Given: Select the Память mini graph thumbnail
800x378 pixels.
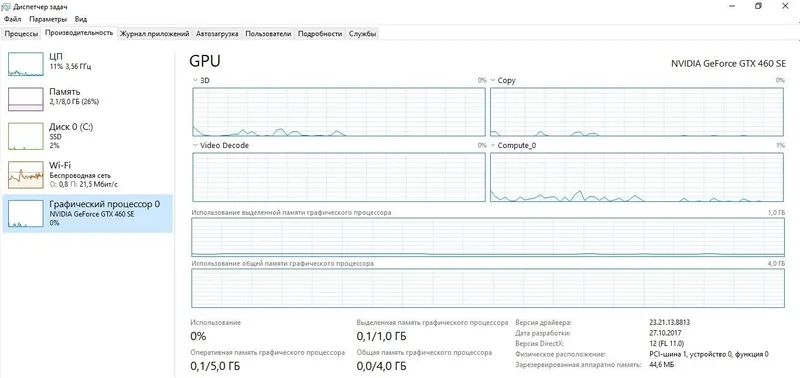Looking at the screenshot, I should pos(26,99).
